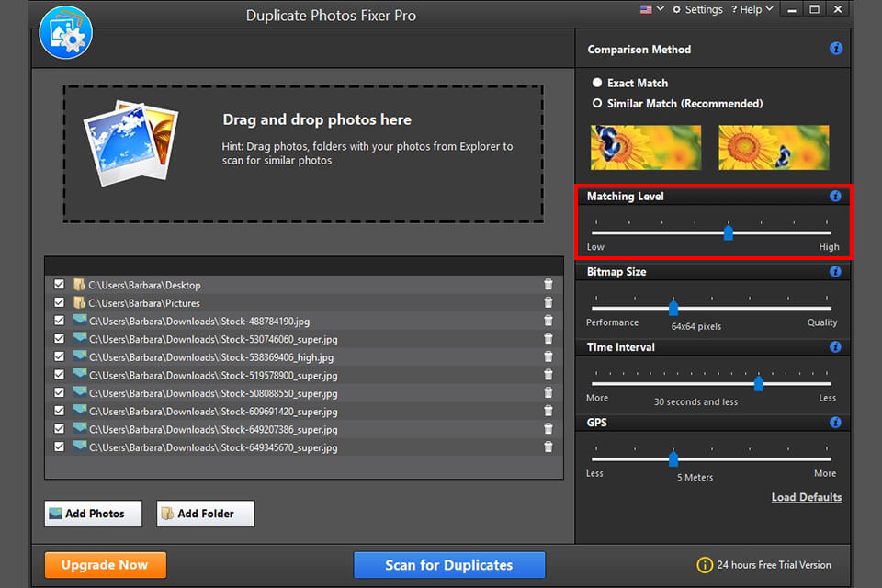The height and width of the screenshot is (588, 882).
Task: Delete the Desktop folder entry via trash icon
Action: (x=548, y=285)
